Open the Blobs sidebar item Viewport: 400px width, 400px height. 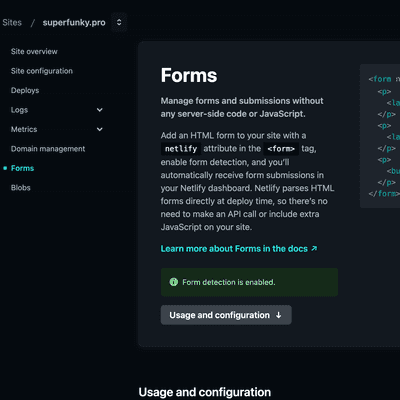pos(21,188)
